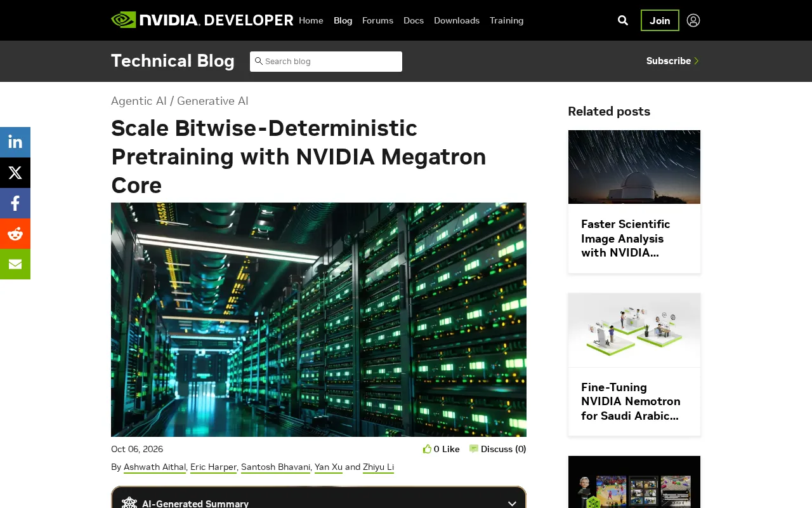Expand the AI-Generated Summary chevron
This screenshot has height=508, width=812.
click(512, 504)
